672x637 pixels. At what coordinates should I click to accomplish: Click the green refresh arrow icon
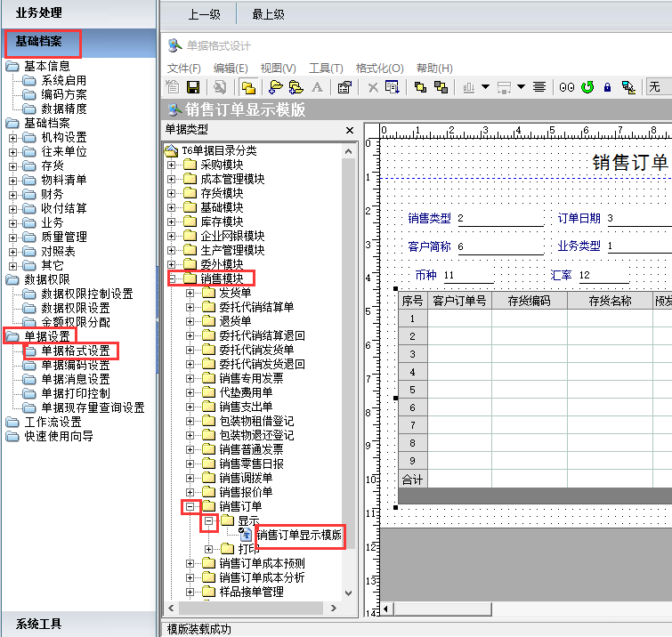(x=587, y=87)
